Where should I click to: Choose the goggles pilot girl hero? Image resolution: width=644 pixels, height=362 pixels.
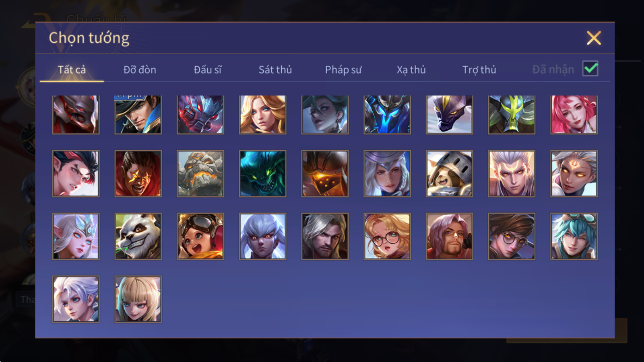coord(200,236)
